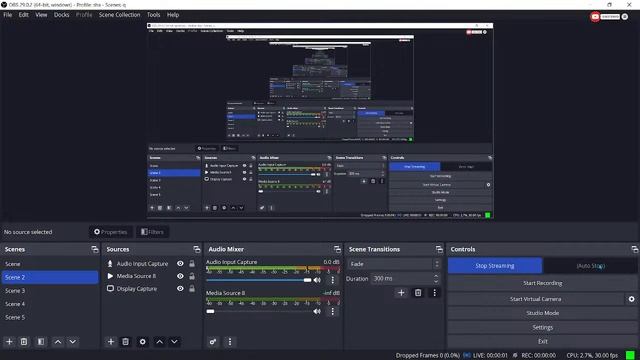The image size is (640, 360).
Task: Open advanced audio properties gear icon
Action: click(213, 342)
